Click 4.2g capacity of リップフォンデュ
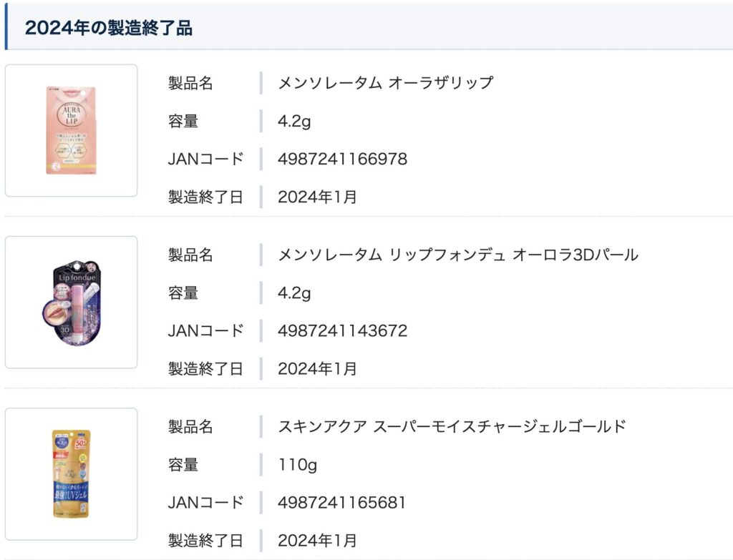Screen dimensions: 733x560 pyautogui.click(x=294, y=293)
